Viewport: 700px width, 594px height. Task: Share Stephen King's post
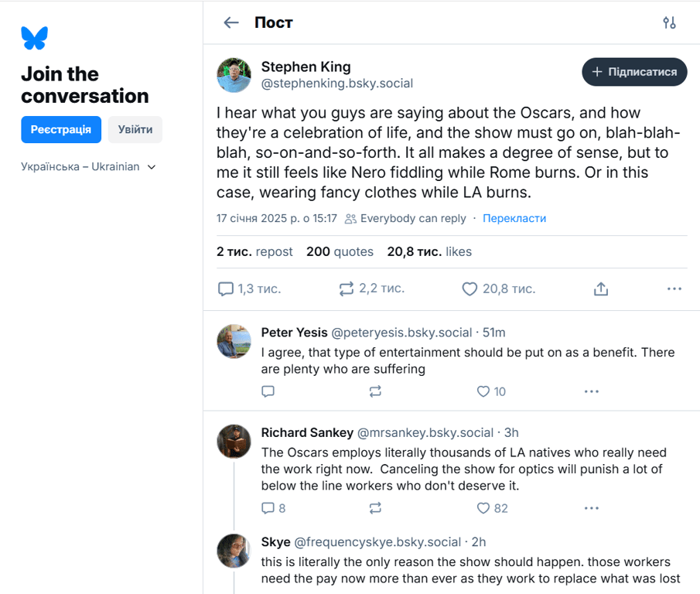click(x=601, y=288)
